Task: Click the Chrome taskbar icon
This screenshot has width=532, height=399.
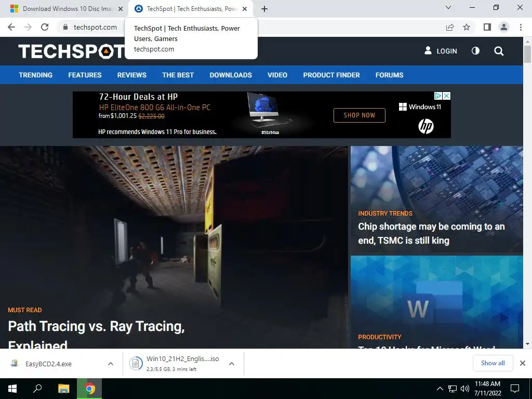Action: pos(89,389)
